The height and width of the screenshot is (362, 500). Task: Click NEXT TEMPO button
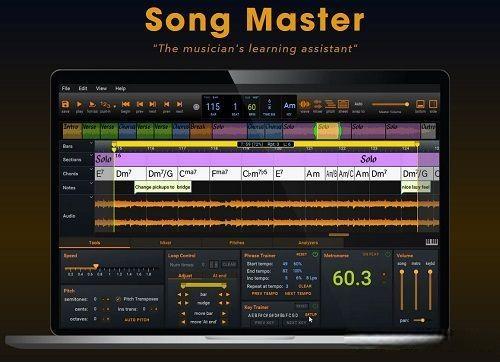[x=298, y=294]
